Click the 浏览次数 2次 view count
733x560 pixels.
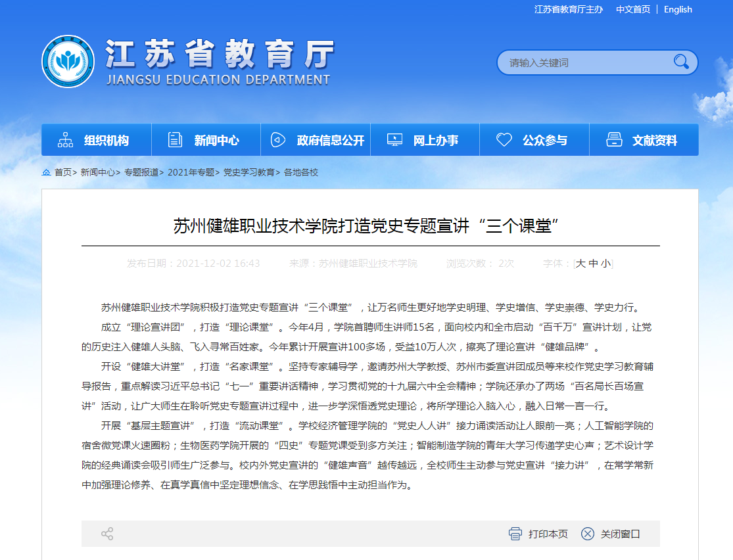click(480, 264)
